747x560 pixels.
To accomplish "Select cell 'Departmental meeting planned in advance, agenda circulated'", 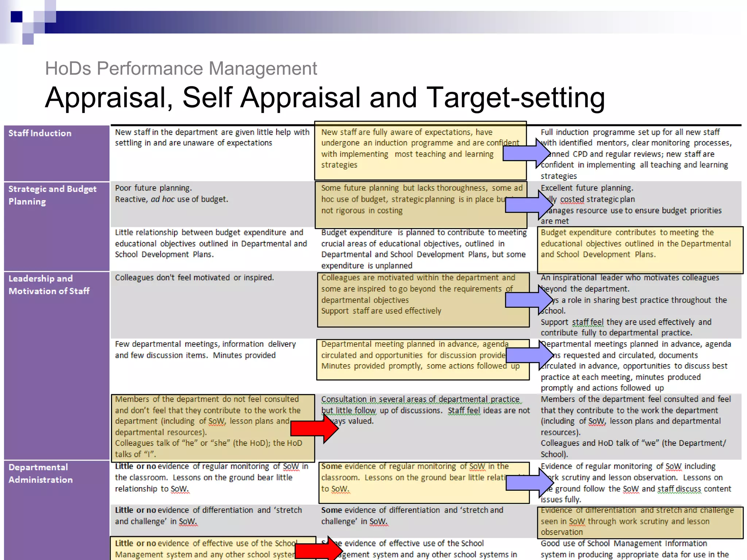I will pos(423,359).
